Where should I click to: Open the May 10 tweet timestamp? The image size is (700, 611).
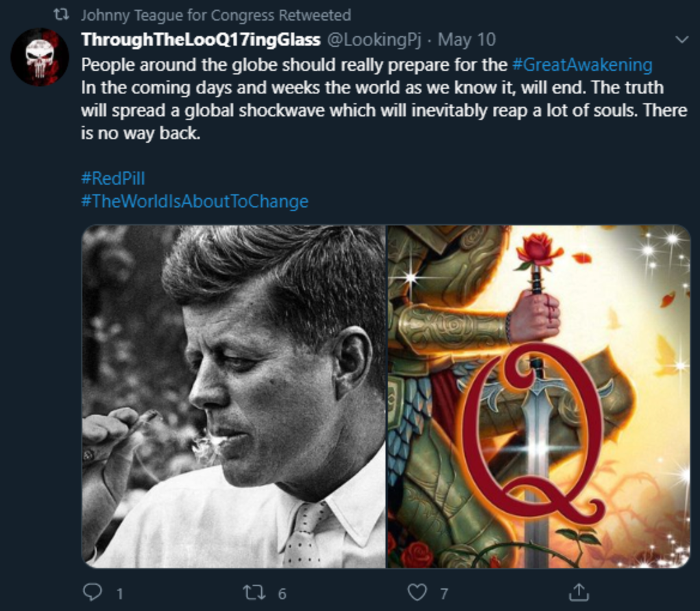tap(467, 40)
